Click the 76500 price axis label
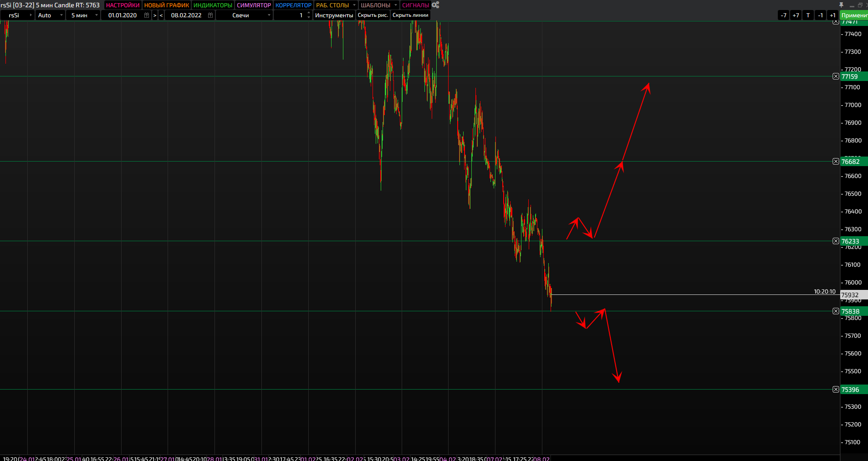 853,194
